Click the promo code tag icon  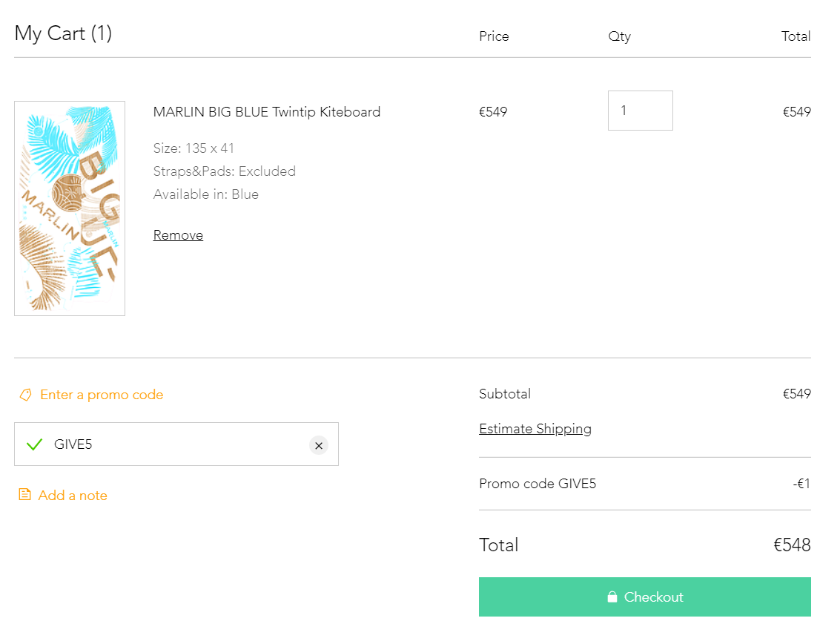point(25,395)
